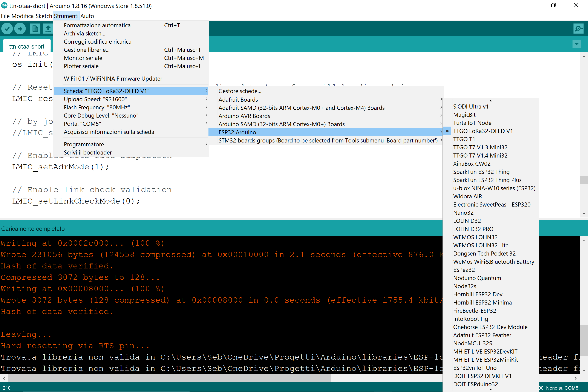The image size is (588, 392).
Task: Click the console horizontal scrollbar thumb
Action: [170, 378]
